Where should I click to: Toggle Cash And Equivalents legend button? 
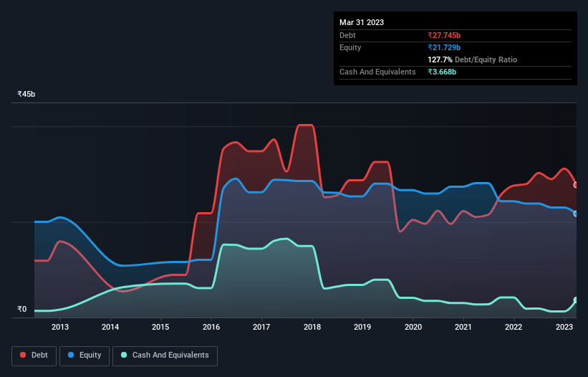(165, 355)
